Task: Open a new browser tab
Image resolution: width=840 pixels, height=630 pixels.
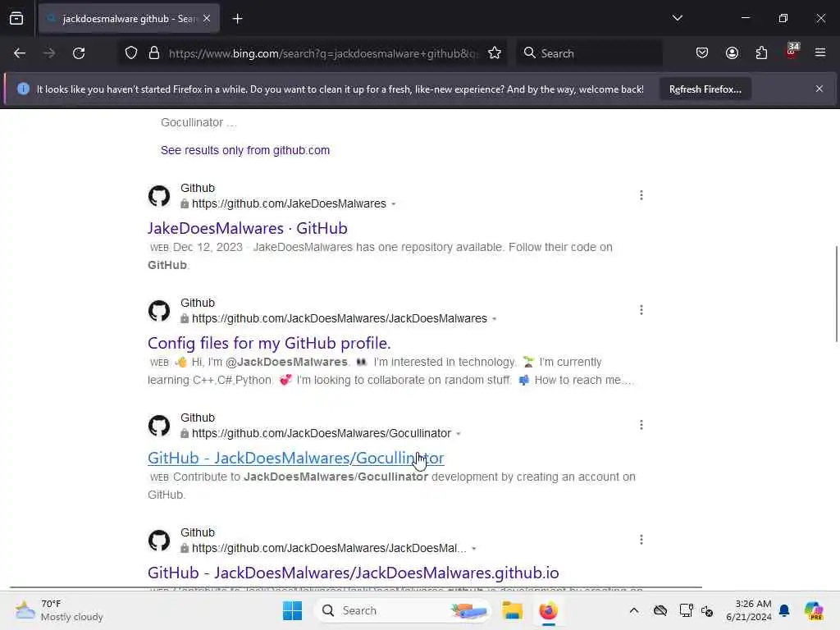Action: (x=237, y=19)
